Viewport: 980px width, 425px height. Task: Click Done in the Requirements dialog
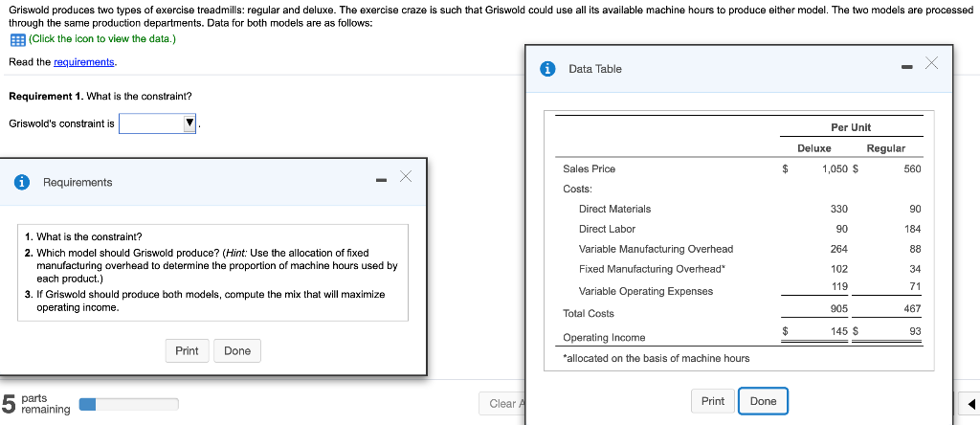click(237, 350)
